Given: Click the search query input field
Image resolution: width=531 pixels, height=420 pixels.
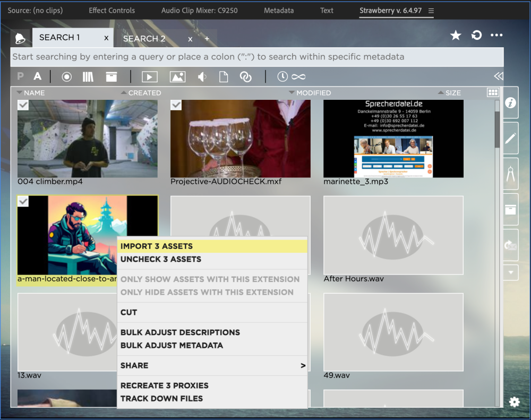Looking at the screenshot, I should tap(256, 57).
